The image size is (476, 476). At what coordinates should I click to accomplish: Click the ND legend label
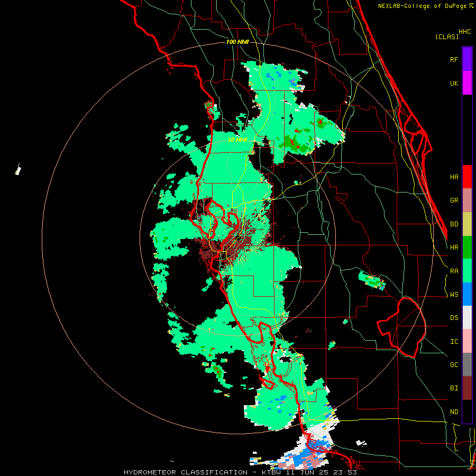454,412
